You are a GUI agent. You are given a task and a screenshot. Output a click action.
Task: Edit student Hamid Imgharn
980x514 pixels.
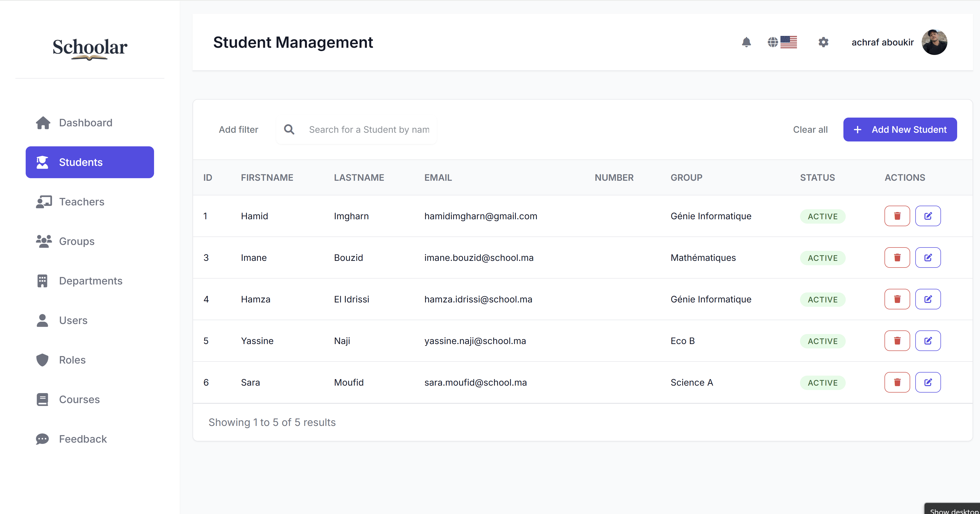[x=928, y=216]
